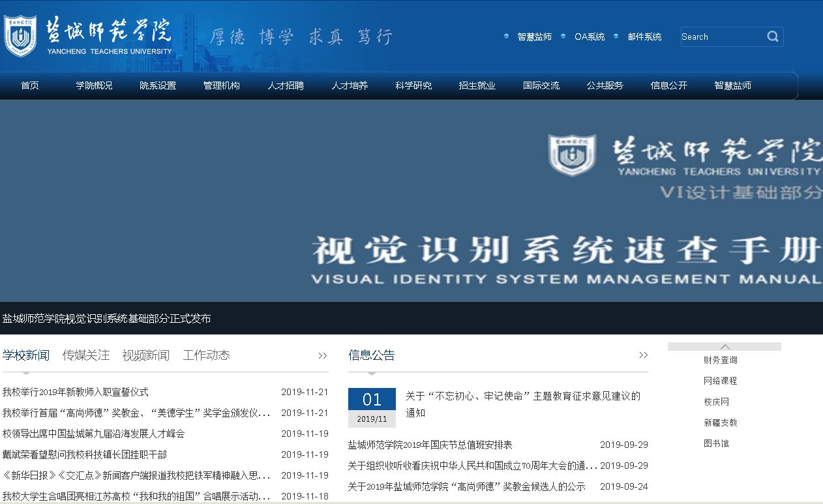The width and height of the screenshot is (823, 504).
Task: Open 智慧盐师 in the navigation bar
Action: tap(732, 85)
